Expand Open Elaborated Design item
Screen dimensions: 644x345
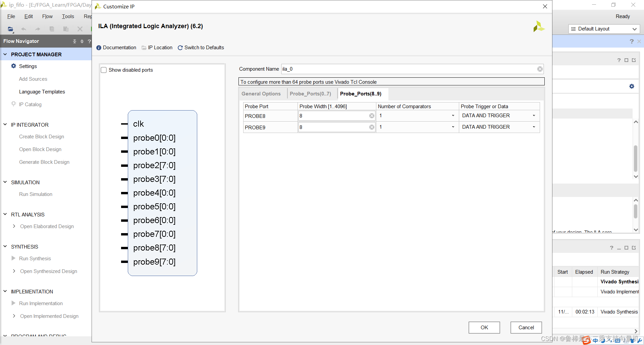(14, 226)
